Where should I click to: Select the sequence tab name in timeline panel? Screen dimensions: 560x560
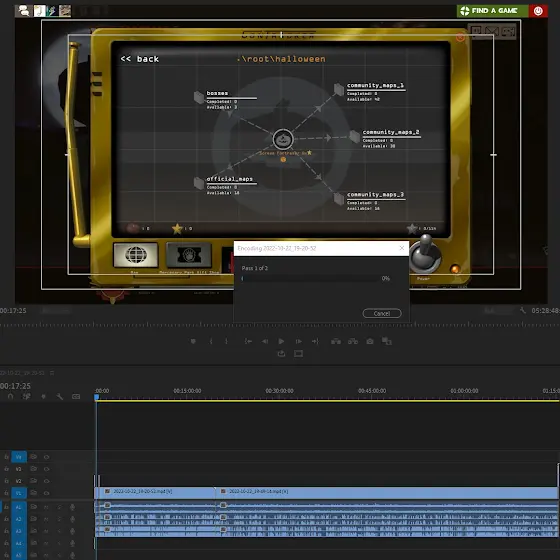click(22, 373)
